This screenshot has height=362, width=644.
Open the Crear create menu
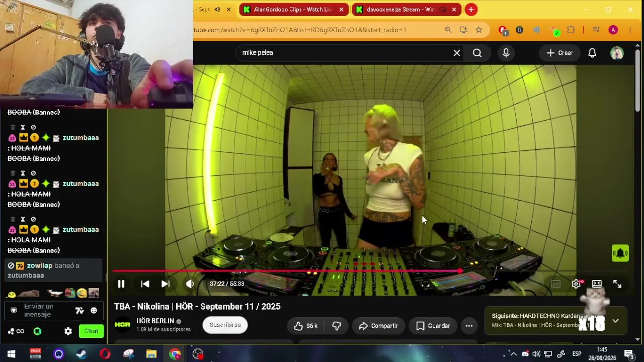point(559,53)
